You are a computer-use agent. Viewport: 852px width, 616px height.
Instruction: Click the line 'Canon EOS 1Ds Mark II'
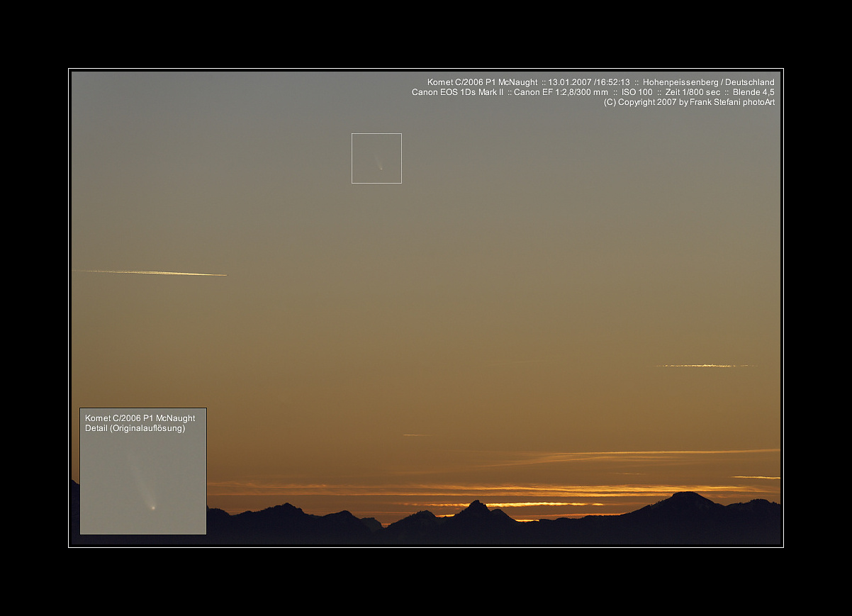pyautogui.click(x=457, y=92)
